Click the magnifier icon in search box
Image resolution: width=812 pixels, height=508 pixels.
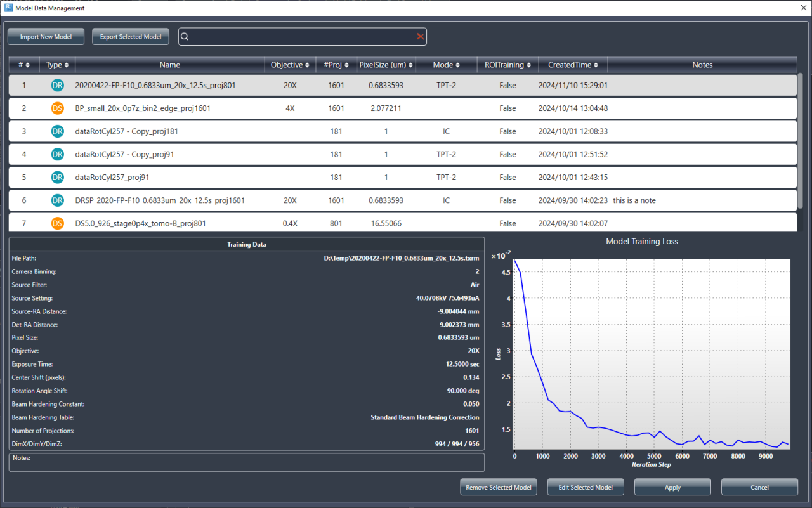pyautogui.click(x=185, y=37)
